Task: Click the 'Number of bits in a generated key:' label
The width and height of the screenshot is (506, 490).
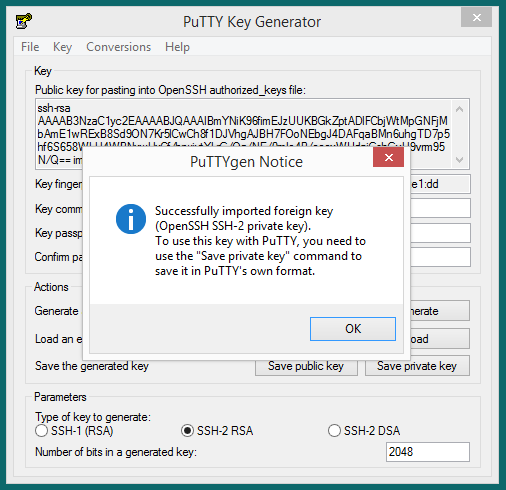Action: 116,452
